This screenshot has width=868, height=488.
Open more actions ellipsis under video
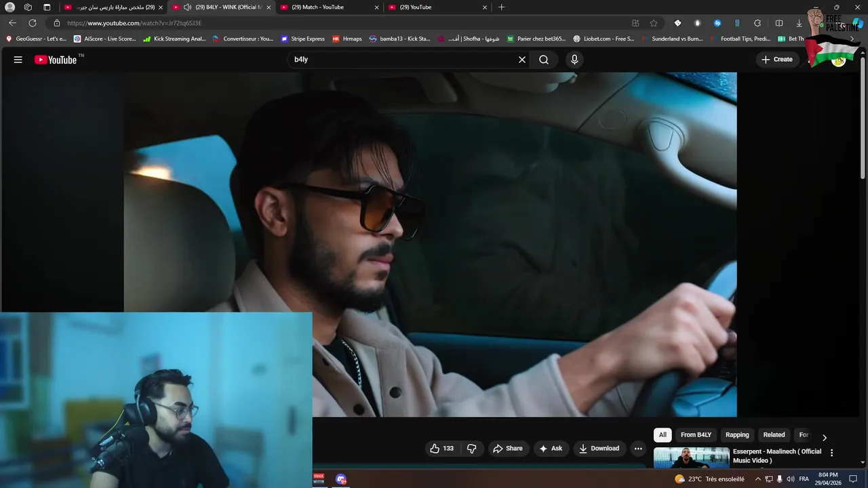tap(638, 448)
